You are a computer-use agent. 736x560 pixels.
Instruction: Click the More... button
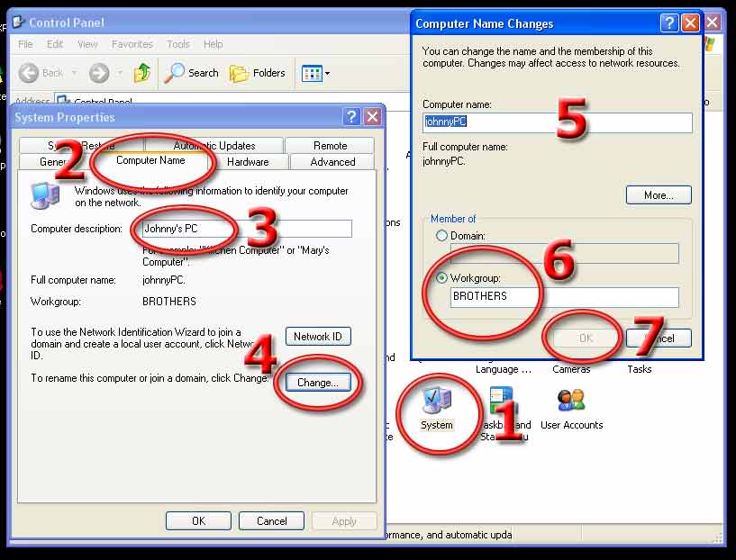(x=659, y=195)
